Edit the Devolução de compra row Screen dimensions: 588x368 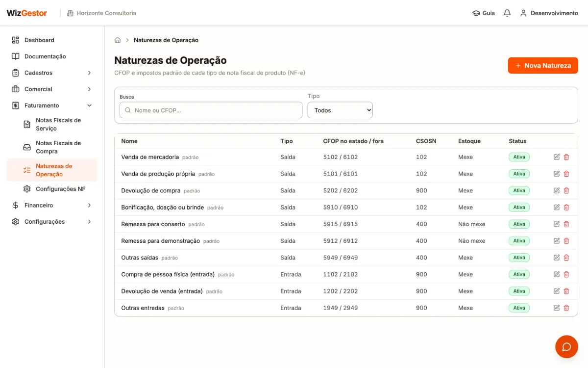pos(557,190)
